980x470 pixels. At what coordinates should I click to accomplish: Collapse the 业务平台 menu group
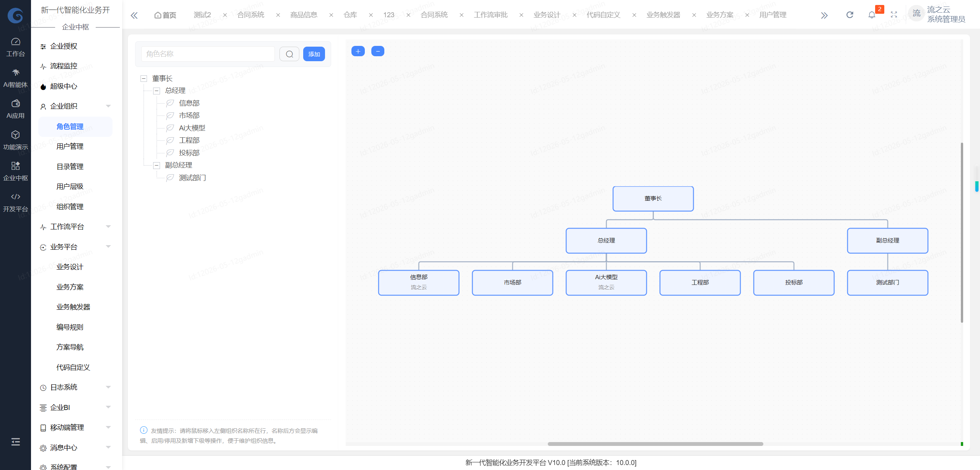pyautogui.click(x=108, y=247)
